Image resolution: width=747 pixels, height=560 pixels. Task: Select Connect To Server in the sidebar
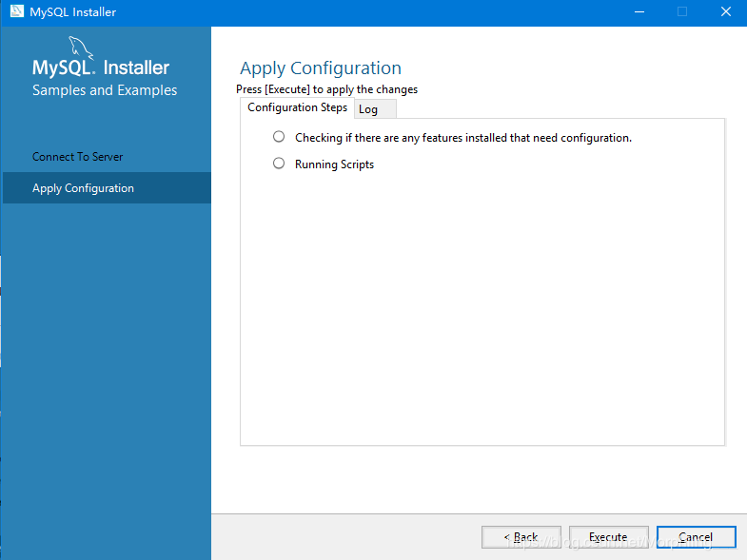[78, 157]
